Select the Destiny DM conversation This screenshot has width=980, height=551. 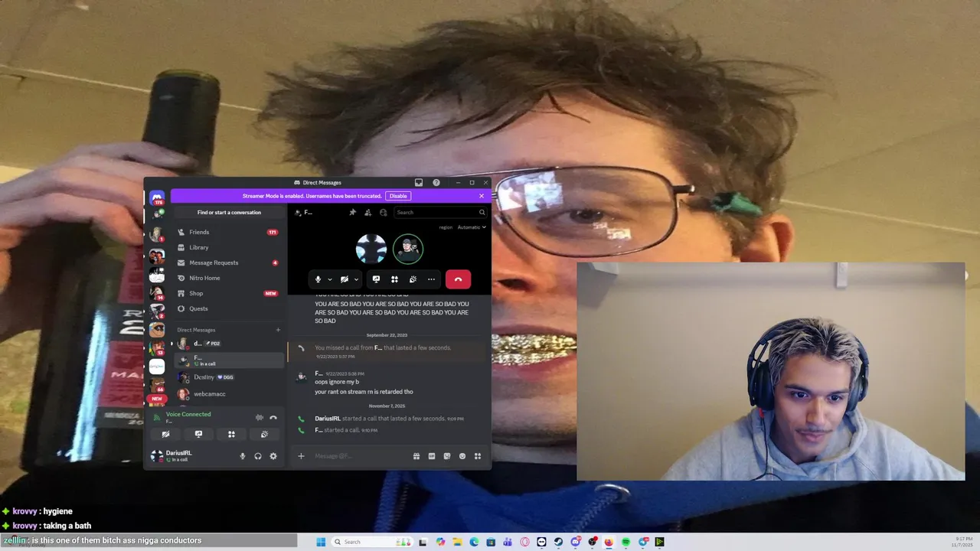[x=229, y=377]
